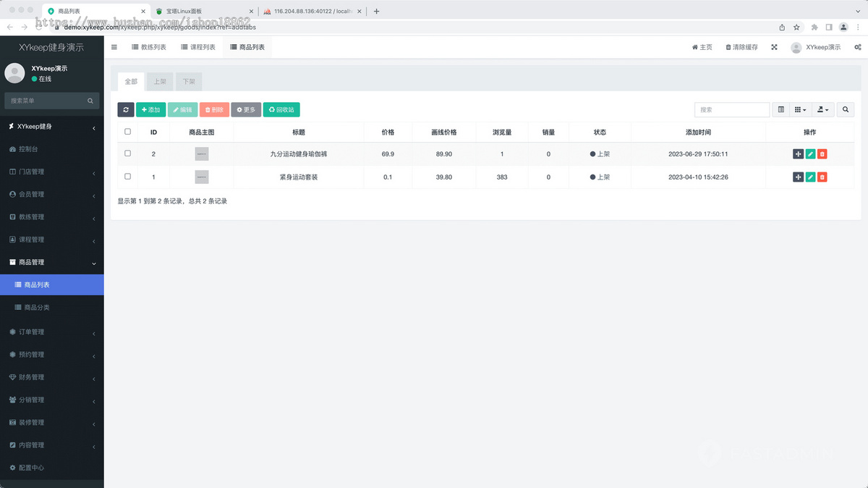Select the 上架 filter tab
868x488 pixels.
[159, 82]
